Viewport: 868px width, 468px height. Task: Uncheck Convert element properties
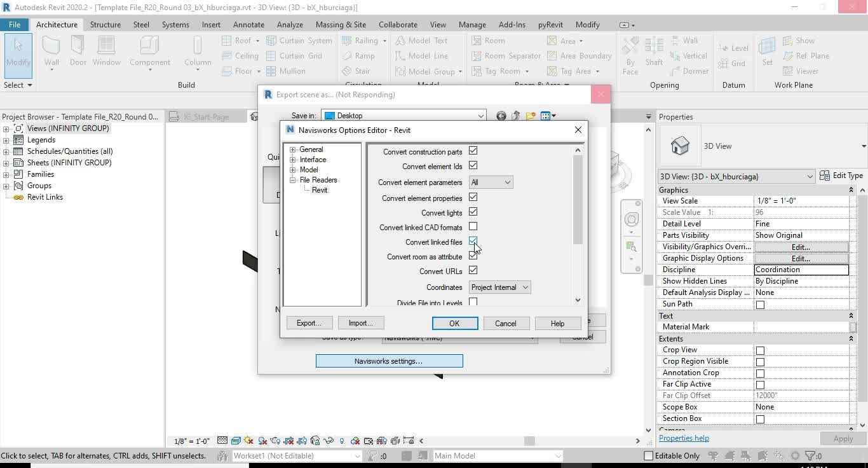[x=473, y=197]
